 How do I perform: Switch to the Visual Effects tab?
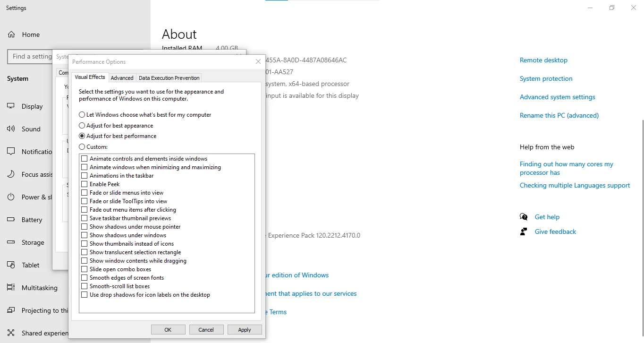90,77
